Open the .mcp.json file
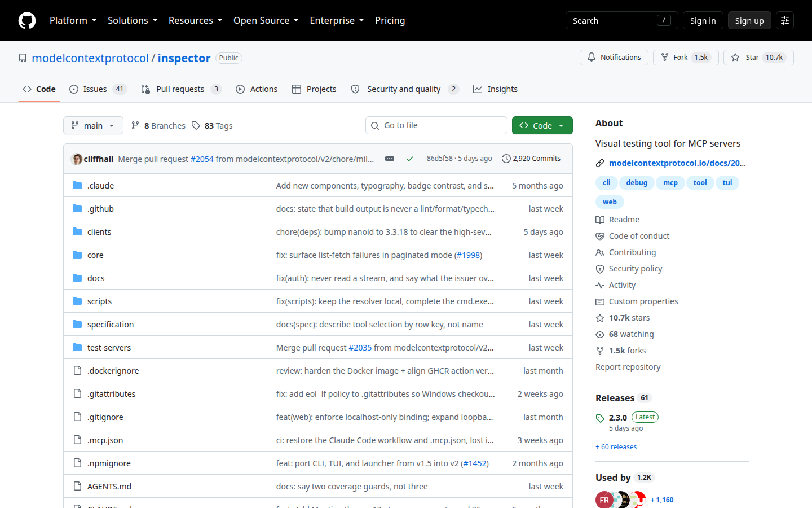 (x=105, y=440)
